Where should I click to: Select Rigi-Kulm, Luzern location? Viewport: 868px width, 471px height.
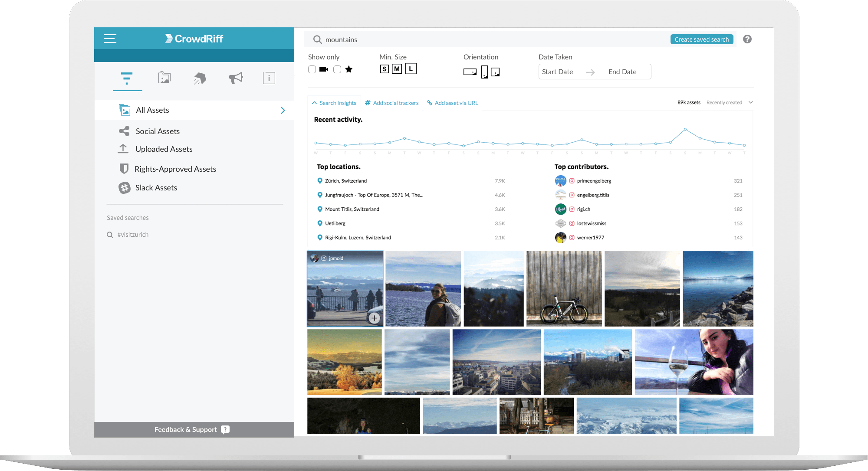[358, 238]
